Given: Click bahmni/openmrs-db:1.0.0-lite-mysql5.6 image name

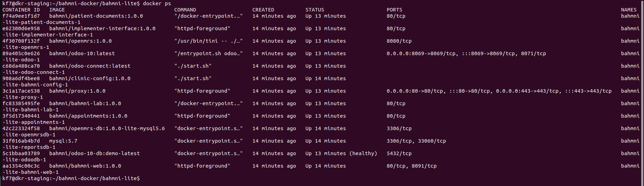Looking at the screenshot, I should 107,128.
